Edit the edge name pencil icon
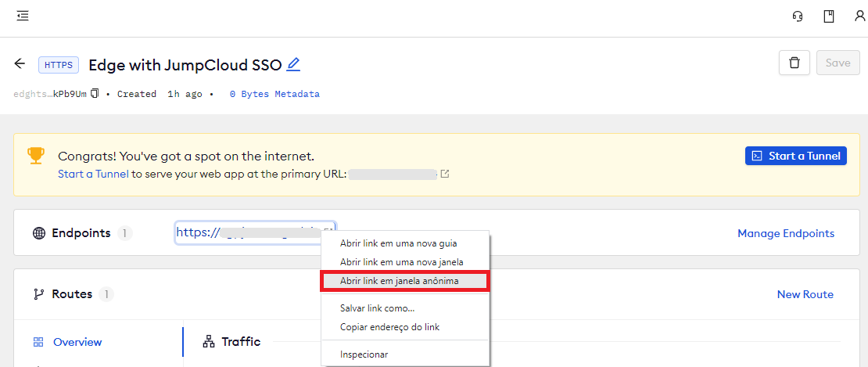Image resolution: width=868 pixels, height=367 pixels. (293, 65)
